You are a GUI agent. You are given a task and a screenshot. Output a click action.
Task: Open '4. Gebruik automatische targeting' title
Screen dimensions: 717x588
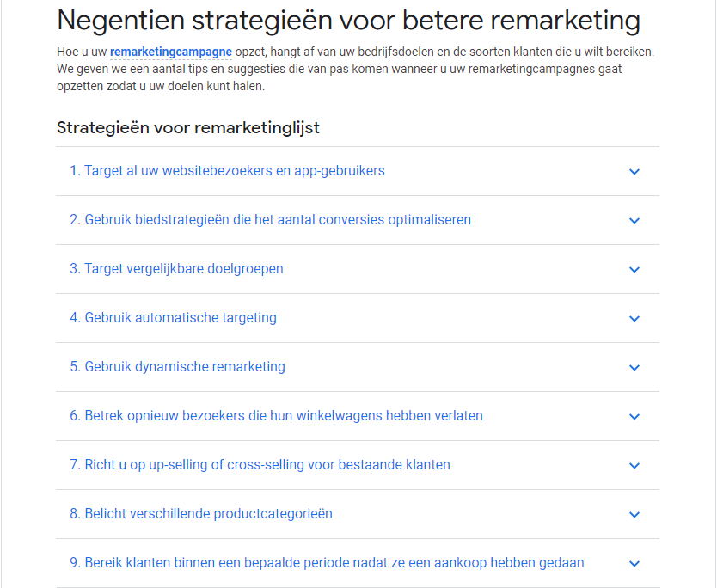coord(174,318)
